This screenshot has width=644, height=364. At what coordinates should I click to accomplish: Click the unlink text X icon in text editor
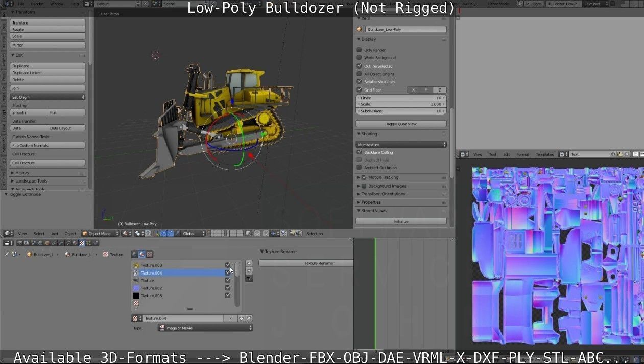tap(627, 154)
